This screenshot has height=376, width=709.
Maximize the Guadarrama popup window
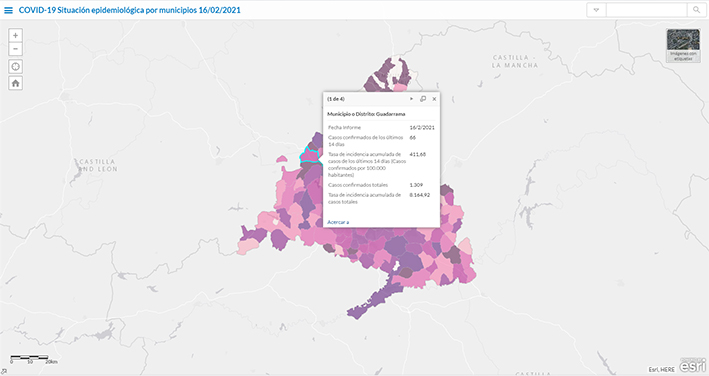coord(423,99)
